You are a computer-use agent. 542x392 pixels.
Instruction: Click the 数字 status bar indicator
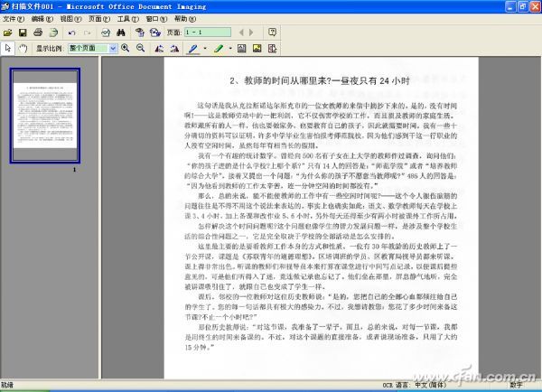[x=516, y=385]
